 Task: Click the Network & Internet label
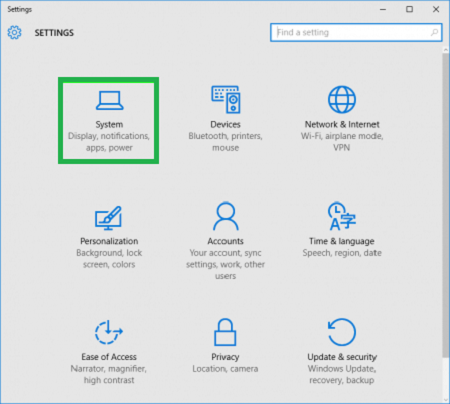tap(342, 124)
